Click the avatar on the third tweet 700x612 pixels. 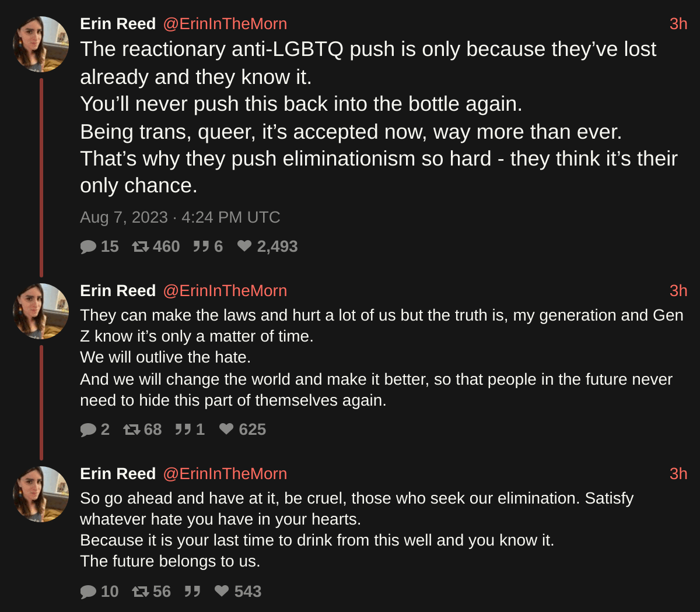(x=41, y=494)
